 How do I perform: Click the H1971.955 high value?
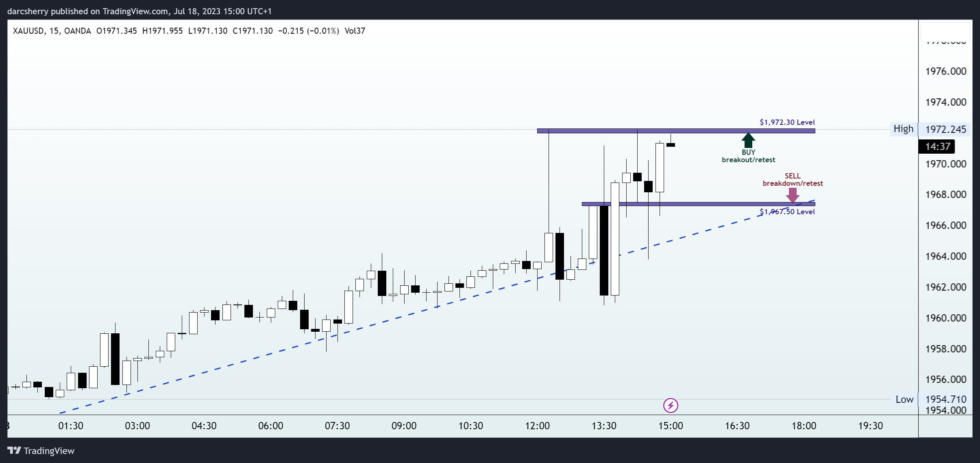pos(163,31)
